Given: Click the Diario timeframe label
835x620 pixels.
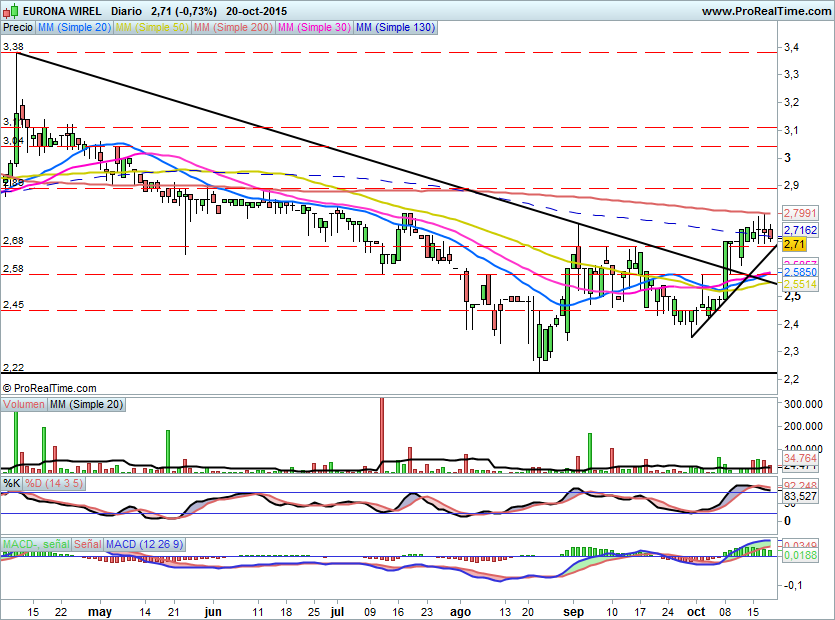Looking at the screenshot, I should click(126, 11).
